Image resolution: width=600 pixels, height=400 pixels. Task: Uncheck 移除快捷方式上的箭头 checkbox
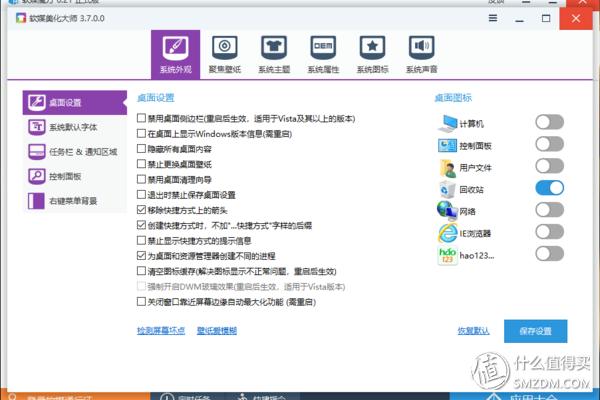(142, 211)
